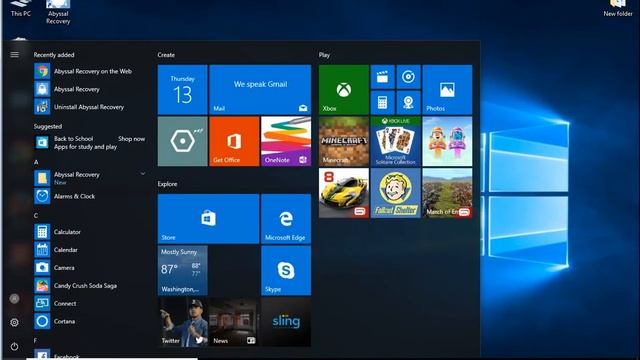The image size is (640, 360).
Task: Select the This PC desktop icon
Action: click(x=20, y=9)
